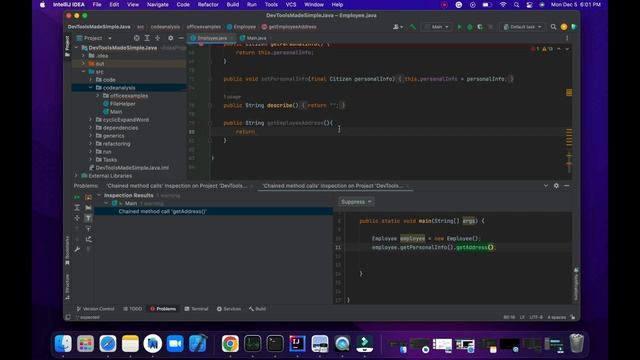640x360 pixels.
Task: Open IntelliJ IDEA icon in dock
Action: point(297,344)
